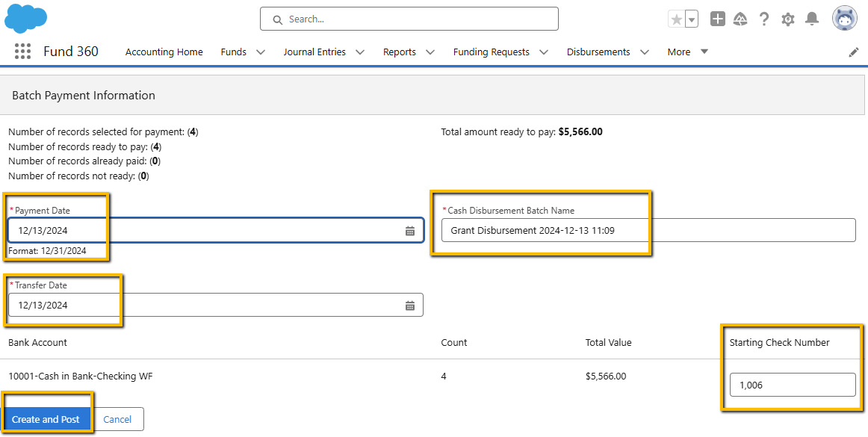
Task: Open the notifications bell
Action: [812, 19]
